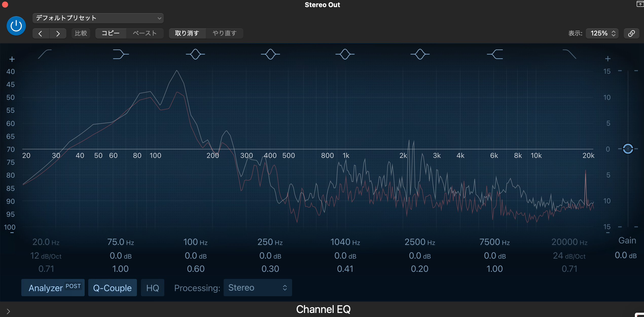Change the 125% display size selector
The height and width of the screenshot is (317, 644).
[x=602, y=33]
